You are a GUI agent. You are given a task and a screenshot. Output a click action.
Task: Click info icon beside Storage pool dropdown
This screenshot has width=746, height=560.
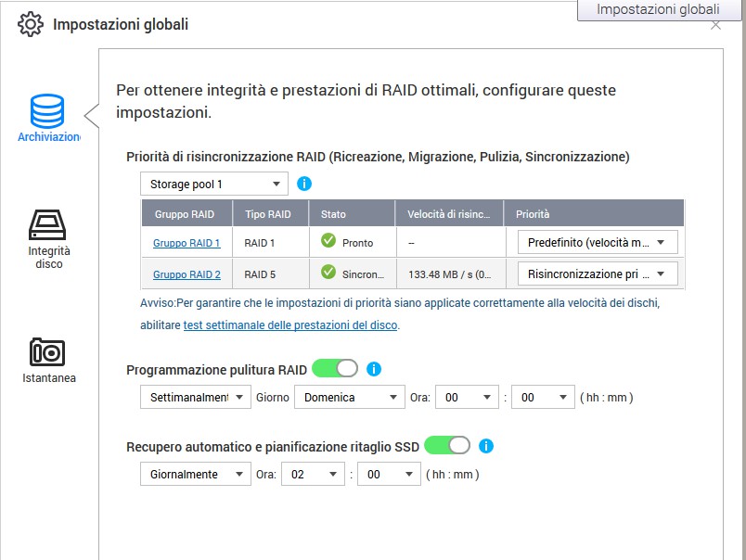(x=304, y=184)
